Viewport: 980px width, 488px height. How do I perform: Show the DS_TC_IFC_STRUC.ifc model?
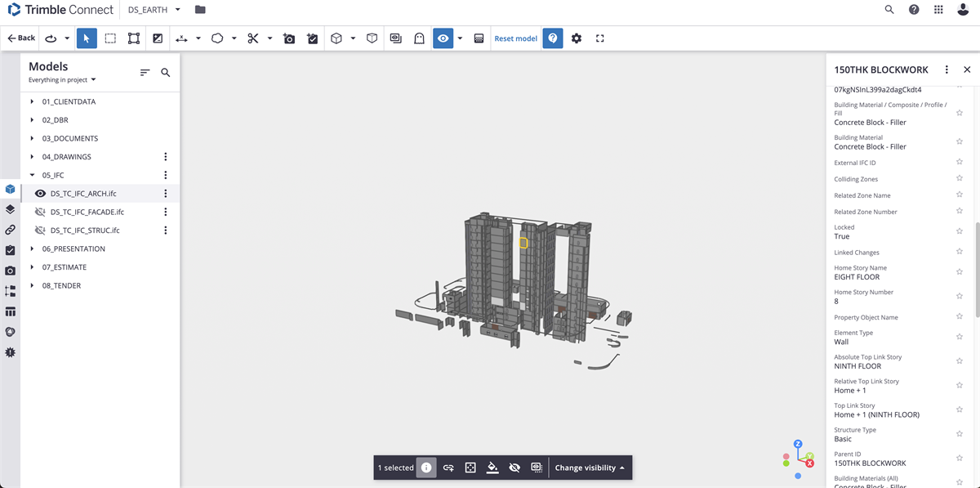tap(40, 231)
